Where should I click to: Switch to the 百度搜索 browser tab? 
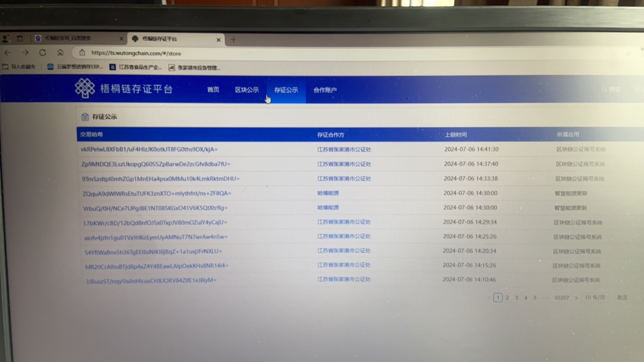click(x=78, y=39)
